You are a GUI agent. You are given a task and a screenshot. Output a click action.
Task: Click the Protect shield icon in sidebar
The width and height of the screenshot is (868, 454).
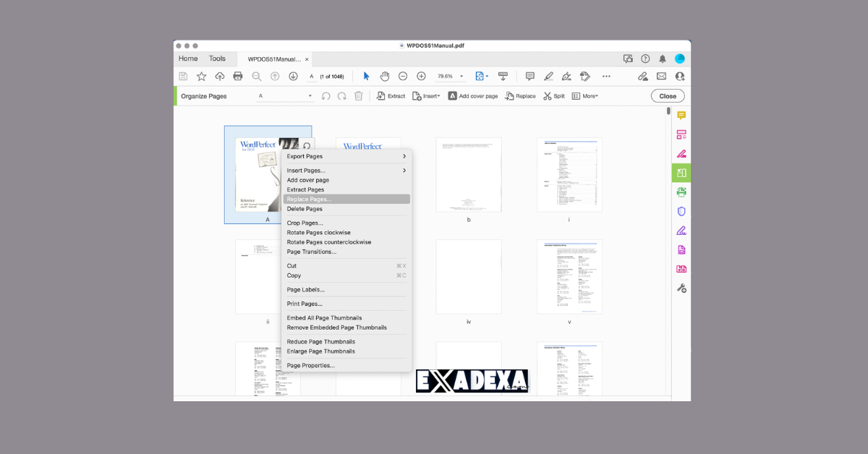681,211
